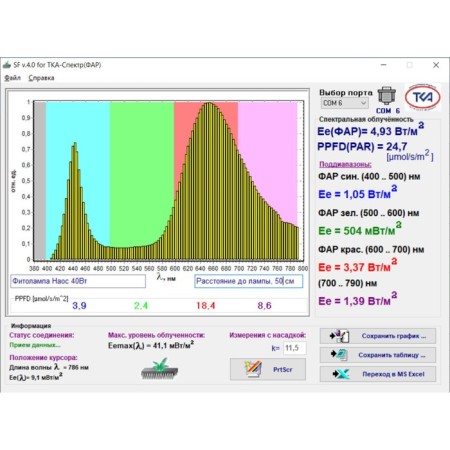The height and width of the screenshot is (450, 450).
Task: Click Переход в MS Excel button
Action: (378, 374)
